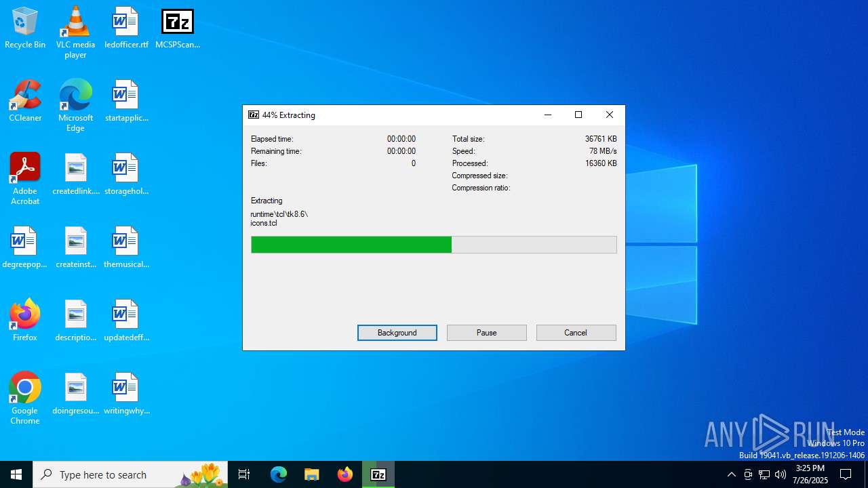Switch to 7-Zip taskbar button
The image size is (868, 488).
378,474
